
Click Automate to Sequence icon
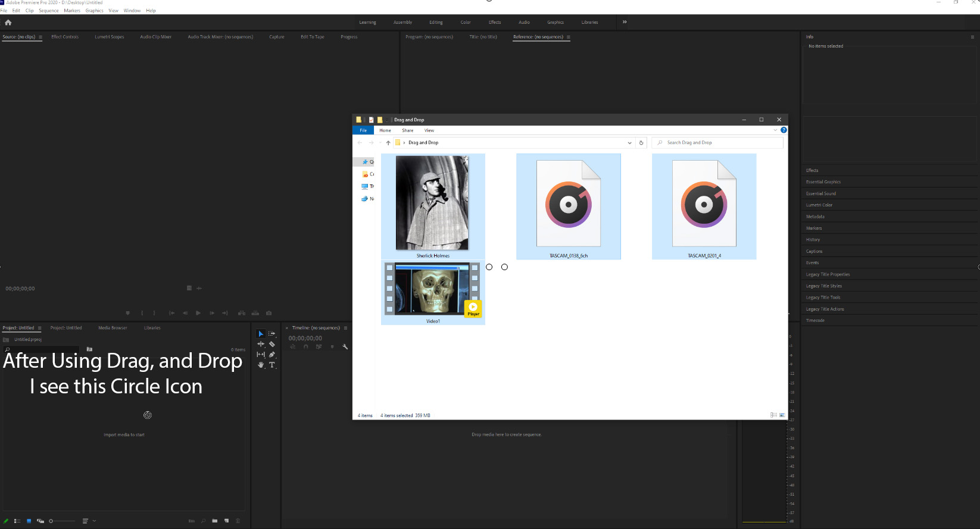[x=192, y=521]
